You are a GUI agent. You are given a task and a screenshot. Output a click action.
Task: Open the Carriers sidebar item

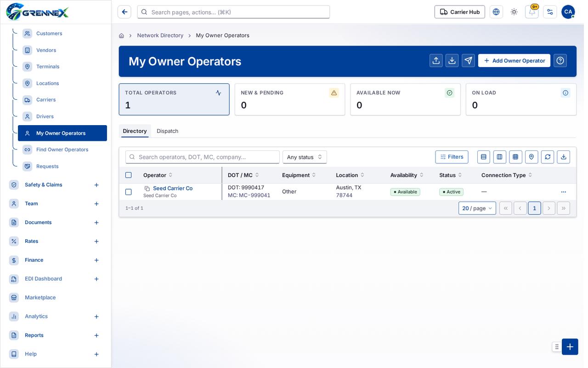pos(62,100)
